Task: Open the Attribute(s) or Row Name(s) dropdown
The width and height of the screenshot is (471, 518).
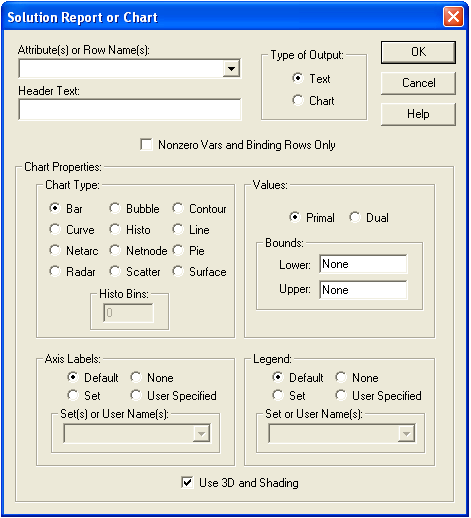Action: (231, 69)
